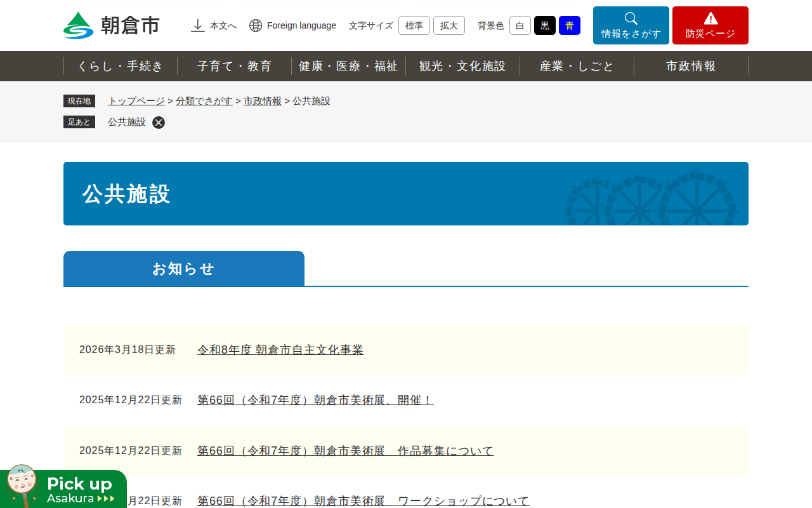Image resolution: width=812 pixels, height=508 pixels.
Task: Click the Asakura City logo icon
Action: pos(78,25)
